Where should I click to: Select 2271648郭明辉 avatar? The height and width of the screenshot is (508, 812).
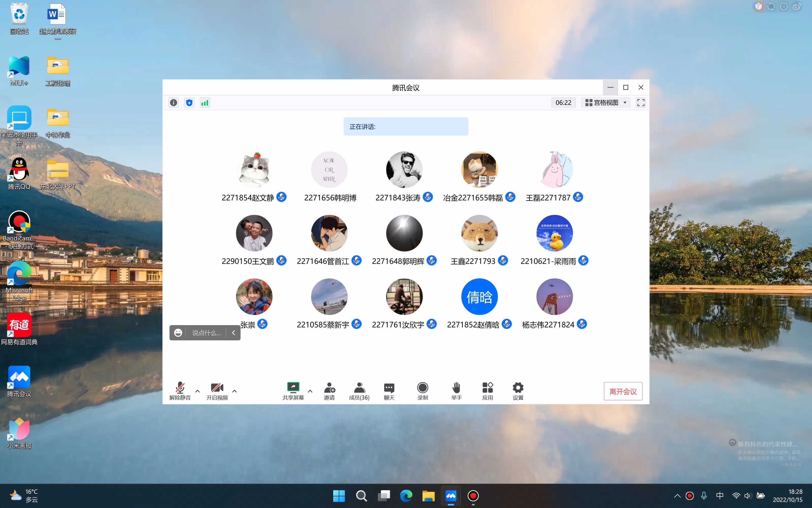point(404,233)
